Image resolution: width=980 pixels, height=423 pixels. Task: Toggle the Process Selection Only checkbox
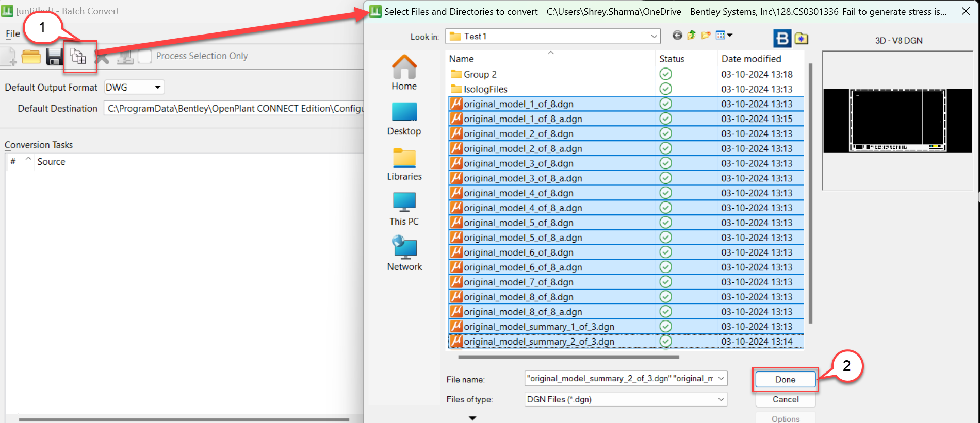point(145,56)
